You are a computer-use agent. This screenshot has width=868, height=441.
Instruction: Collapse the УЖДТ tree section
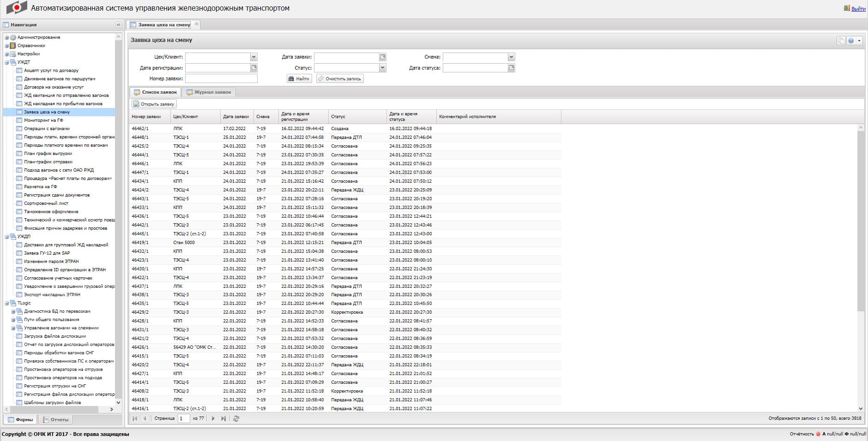[6, 62]
